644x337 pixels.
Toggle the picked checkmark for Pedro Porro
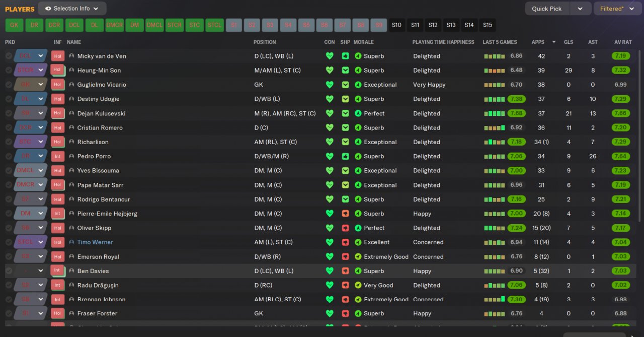point(9,156)
